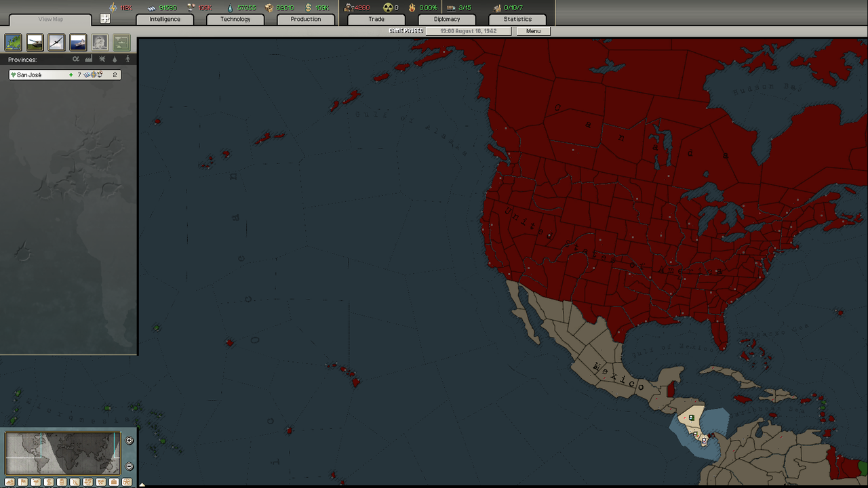The height and width of the screenshot is (488, 868).
Task: Click the minimap world thumbnail
Action: pos(62,453)
